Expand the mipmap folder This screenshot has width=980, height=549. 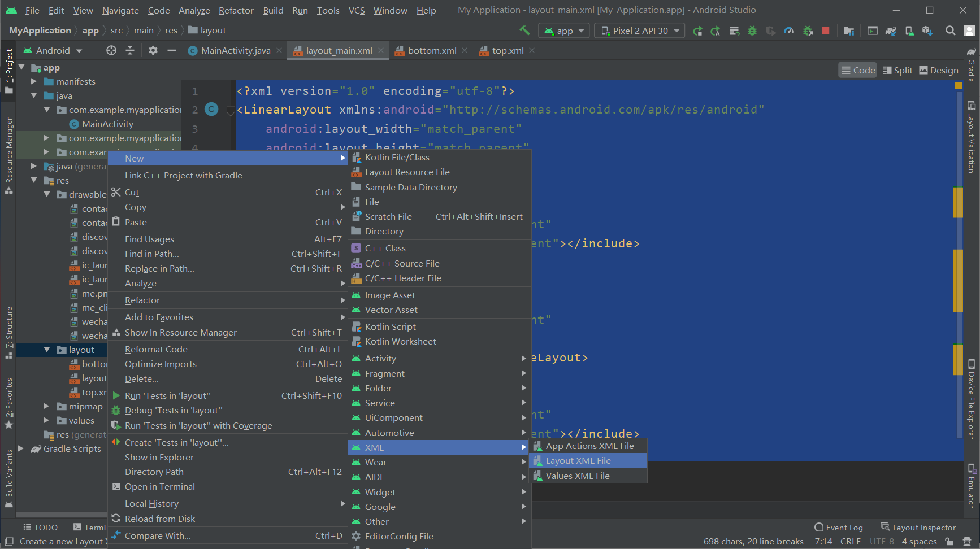46,406
